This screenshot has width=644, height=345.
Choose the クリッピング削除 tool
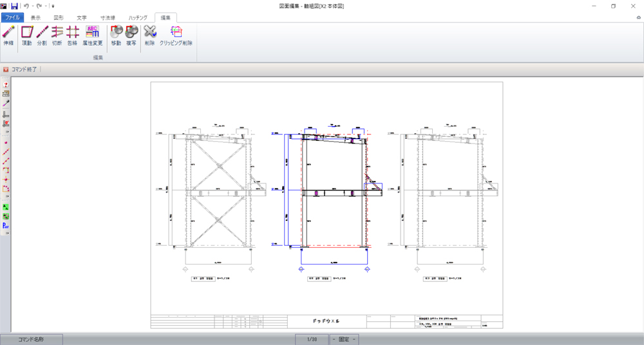pos(176,35)
